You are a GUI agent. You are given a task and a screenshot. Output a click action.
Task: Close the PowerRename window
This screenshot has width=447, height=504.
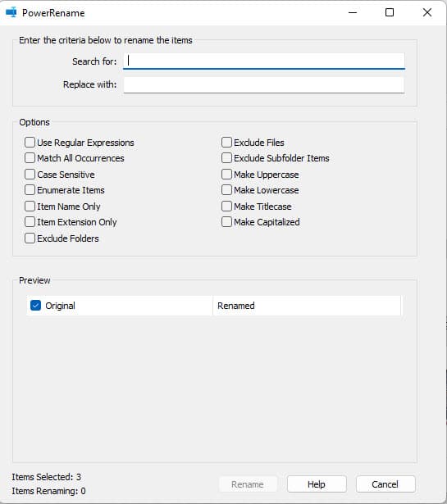click(427, 13)
